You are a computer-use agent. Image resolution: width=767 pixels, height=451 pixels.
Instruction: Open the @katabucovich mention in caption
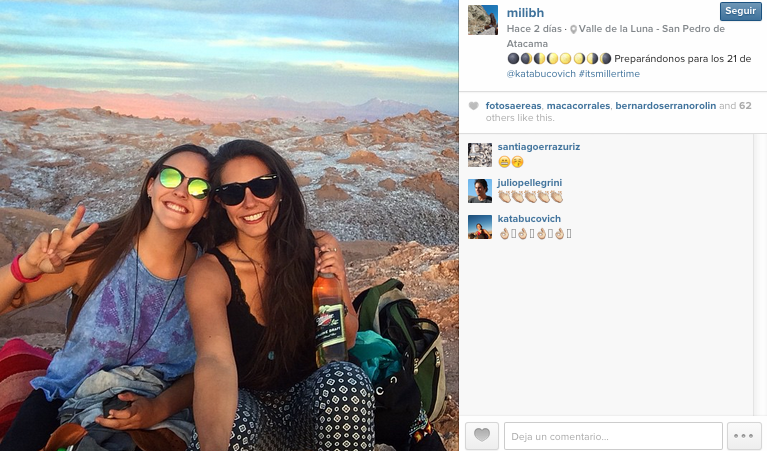pyautogui.click(x=541, y=74)
